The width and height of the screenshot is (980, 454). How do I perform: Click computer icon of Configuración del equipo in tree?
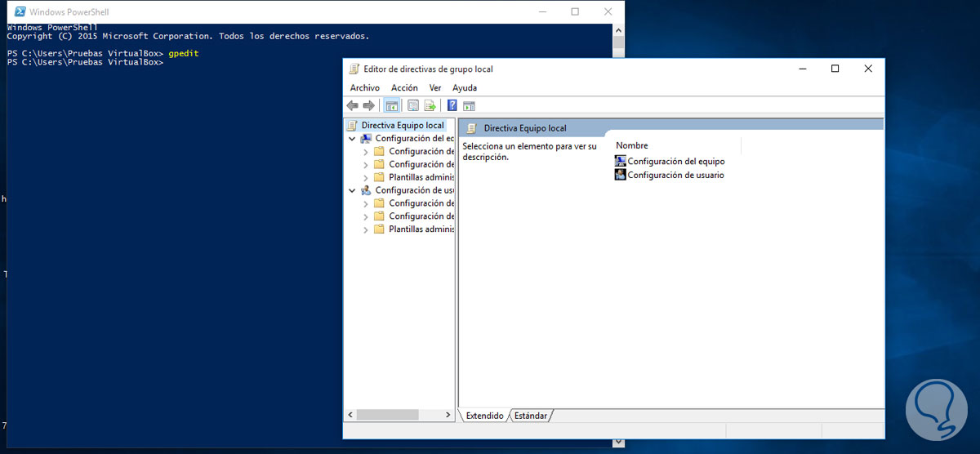tap(367, 139)
